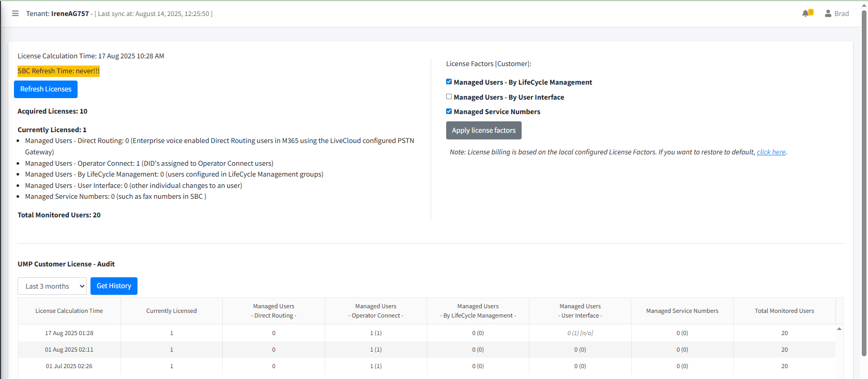This screenshot has height=379, width=868.
Task: Click the Currently Licensed column header
Action: click(x=172, y=311)
